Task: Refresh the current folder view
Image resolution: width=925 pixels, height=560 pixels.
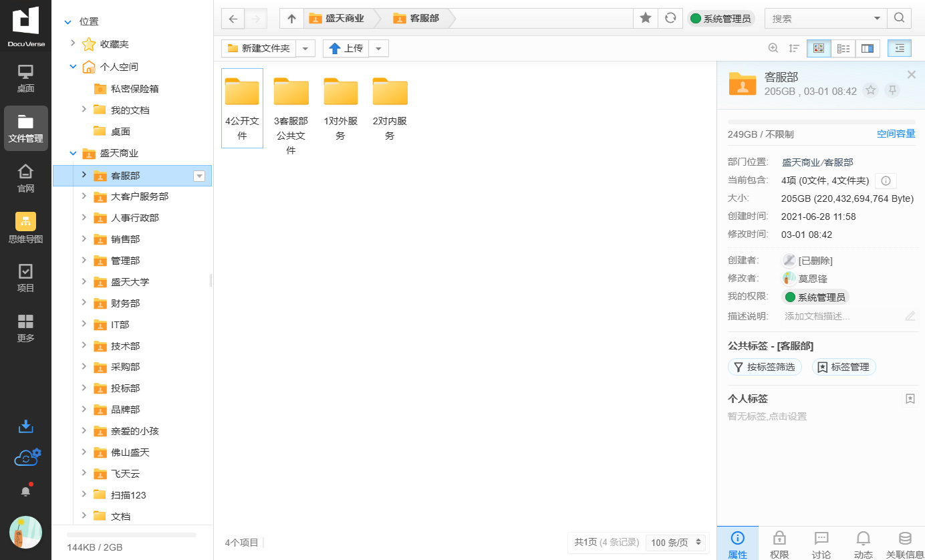Action: point(670,18)
